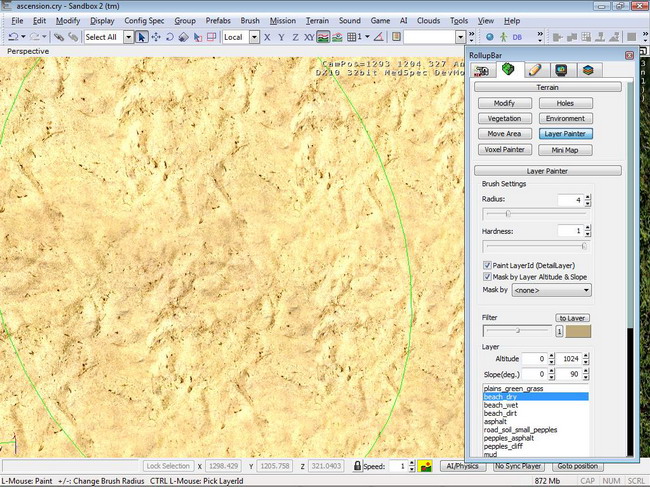Toggle Snap to Grid icon
The image size is (650, 487).
tap(352, 37)
